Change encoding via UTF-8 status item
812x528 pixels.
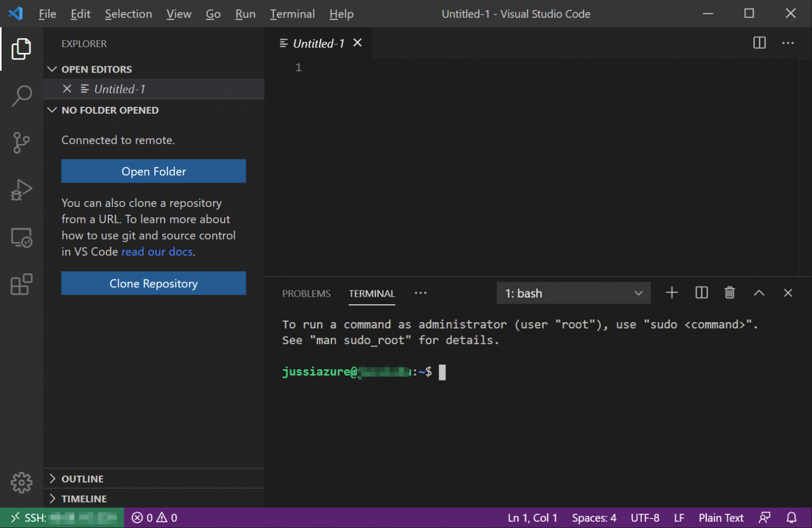(645, 518)
